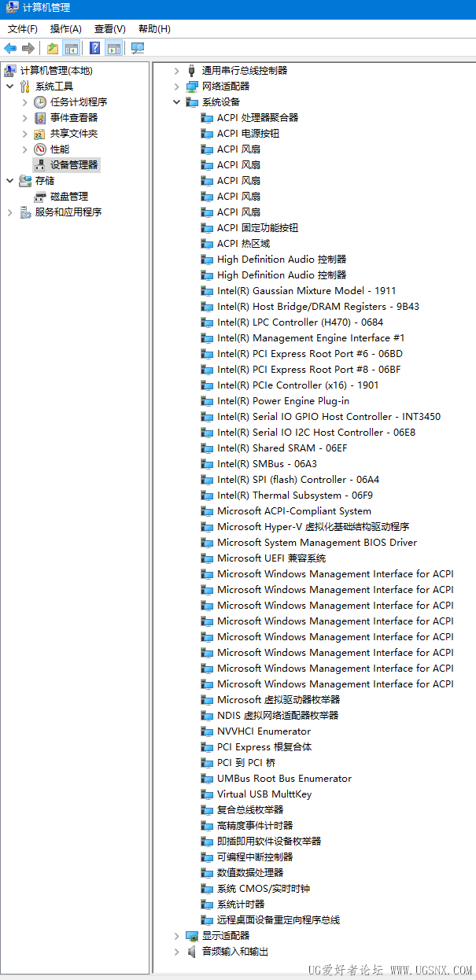Select Intel(R) PCIe Controller (x16) - 1901
This screenshot has width=476, height=980.
pyautogui.click(x=298, y=385)
